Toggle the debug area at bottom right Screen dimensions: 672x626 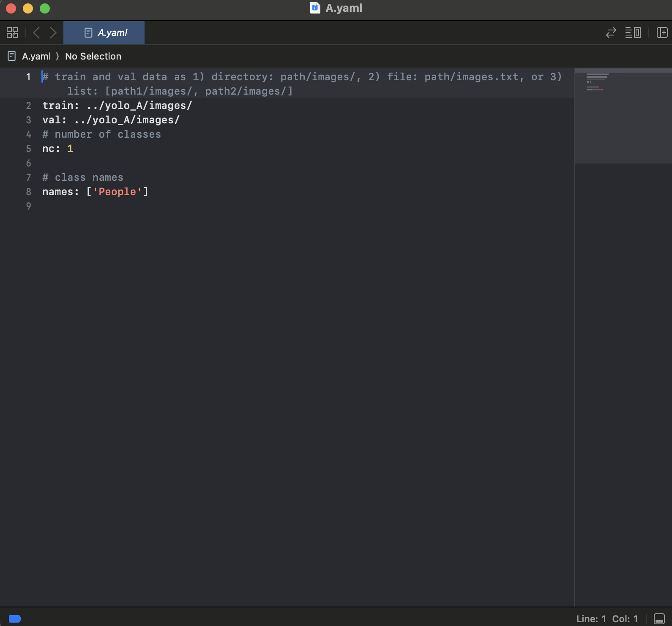(x=659, y=619)
